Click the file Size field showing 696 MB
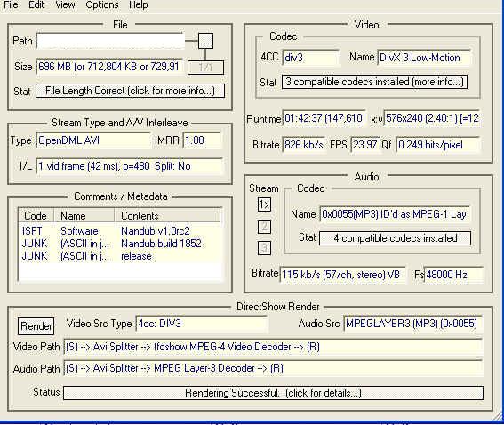This screenshot has width=504, height=425. pyautogui.click(x=109, y=67)
